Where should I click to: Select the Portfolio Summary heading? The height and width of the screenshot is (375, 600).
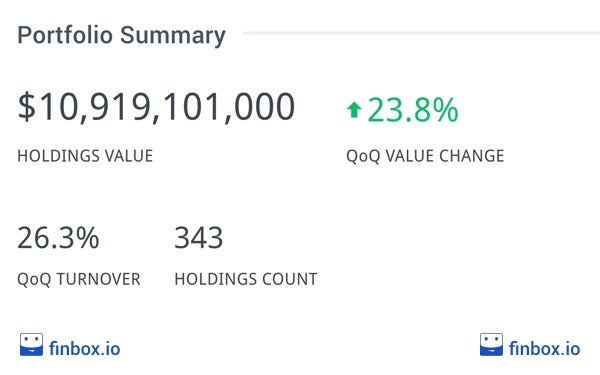click(122, 36)
